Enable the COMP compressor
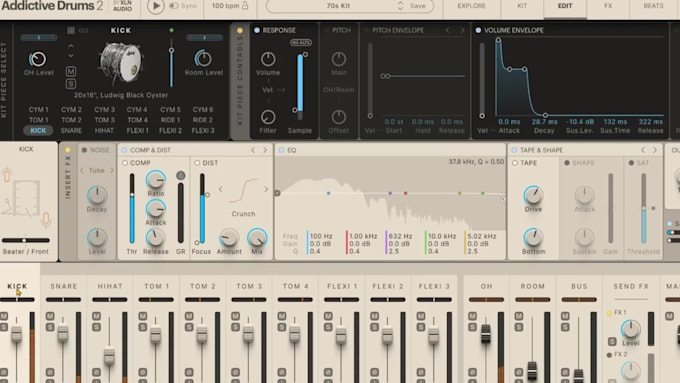This screenshot has height=383, width=680. 125,163
